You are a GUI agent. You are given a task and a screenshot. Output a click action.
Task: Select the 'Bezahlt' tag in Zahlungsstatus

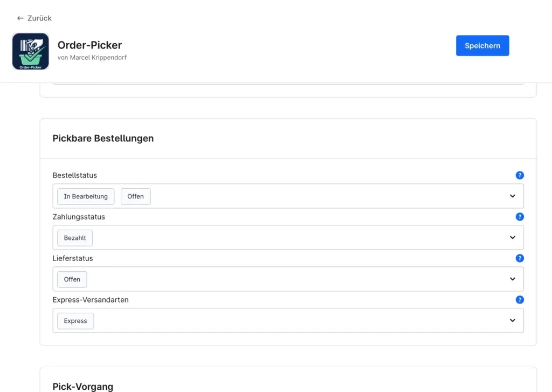[x=75, y=238]
